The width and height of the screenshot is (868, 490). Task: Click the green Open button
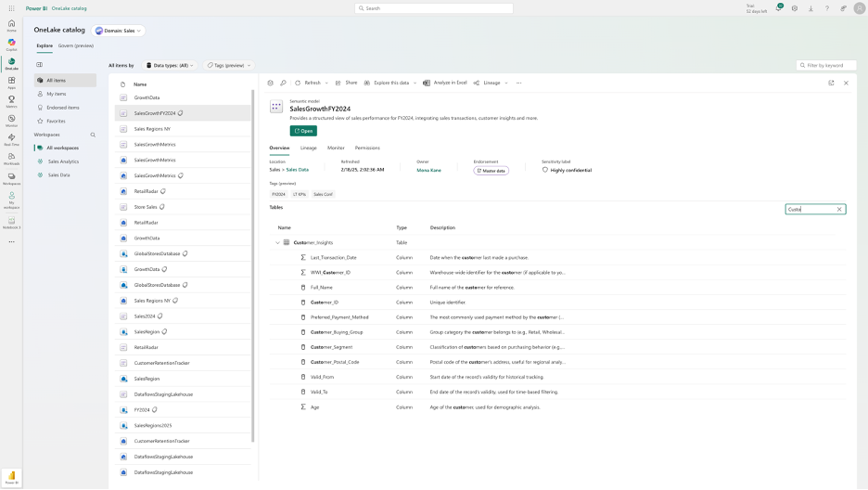[x=303, y=131]
